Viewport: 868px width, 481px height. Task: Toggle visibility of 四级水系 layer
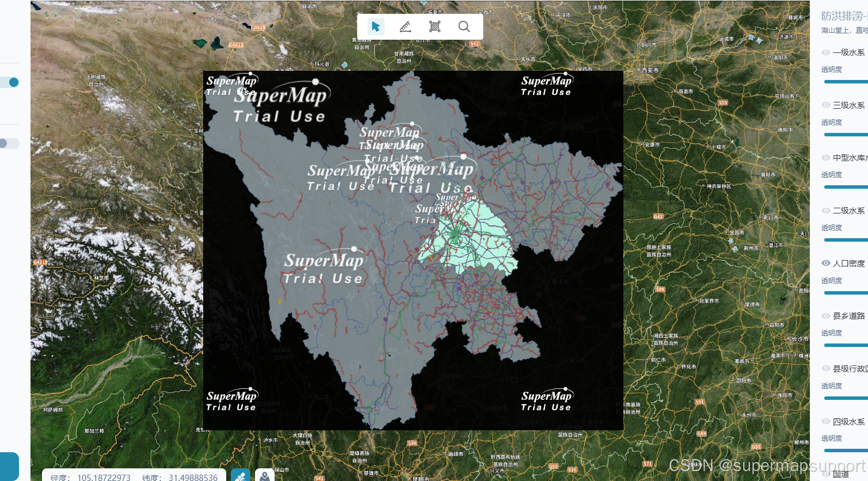click(826, 422)
